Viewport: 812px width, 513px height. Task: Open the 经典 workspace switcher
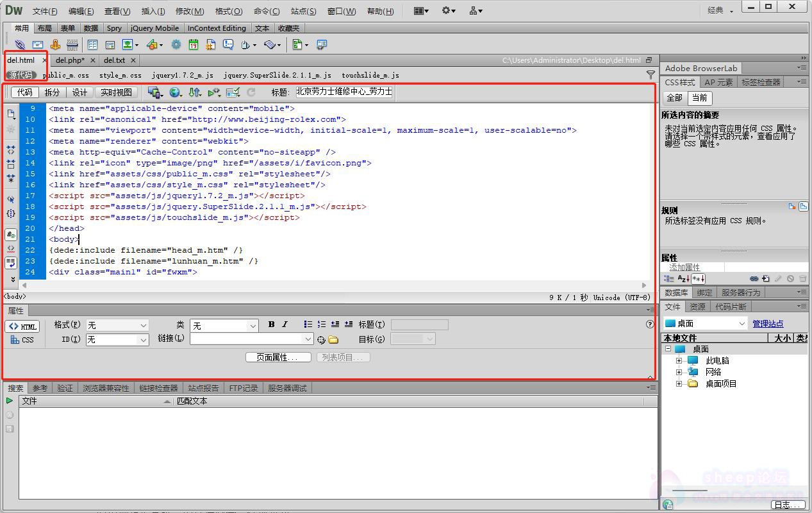click(720, 10)
